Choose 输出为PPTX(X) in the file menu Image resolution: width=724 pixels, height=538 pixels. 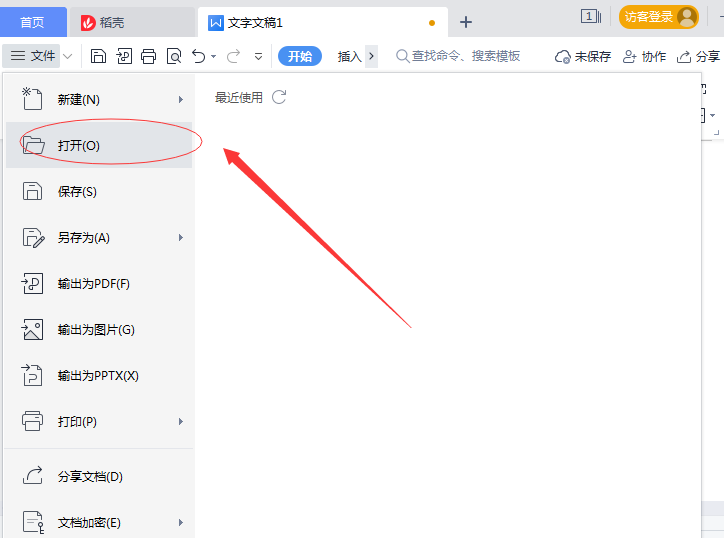pyautogui.click(x=99, y=375)
